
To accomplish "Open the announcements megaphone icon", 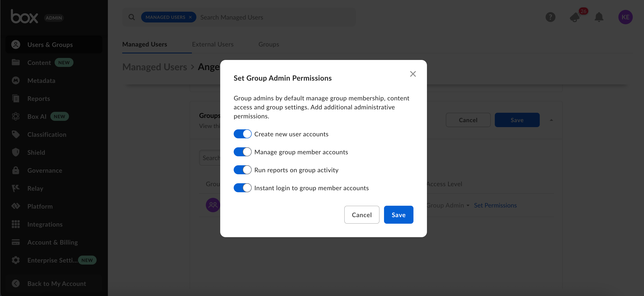I will (x=575, y=17).
